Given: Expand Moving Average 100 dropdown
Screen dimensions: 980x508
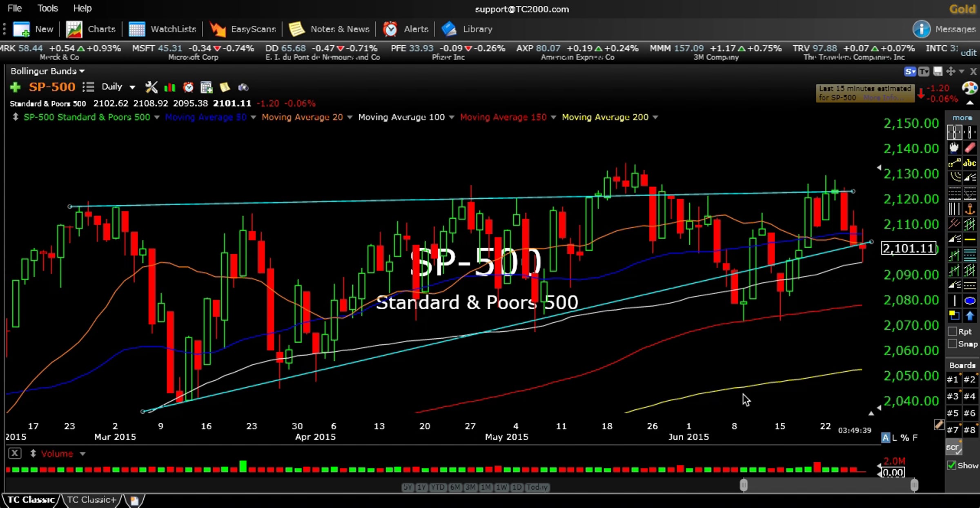Looking at the screenshot, I should click(452, 118).
